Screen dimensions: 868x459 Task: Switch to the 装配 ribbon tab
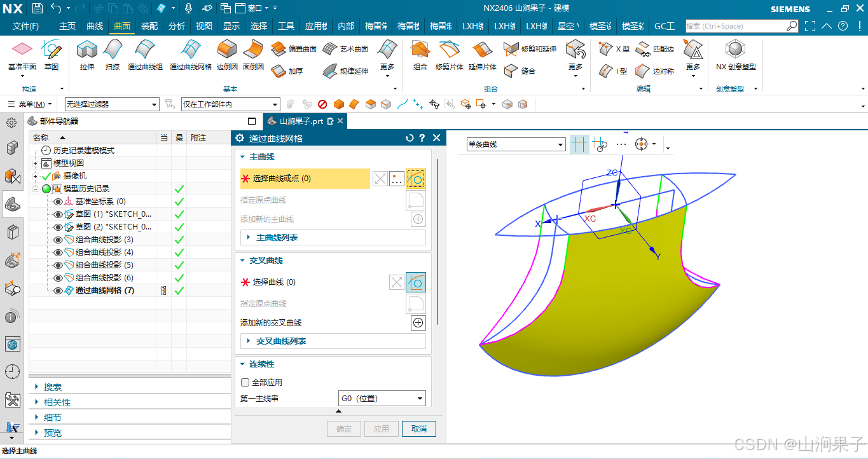149,26
